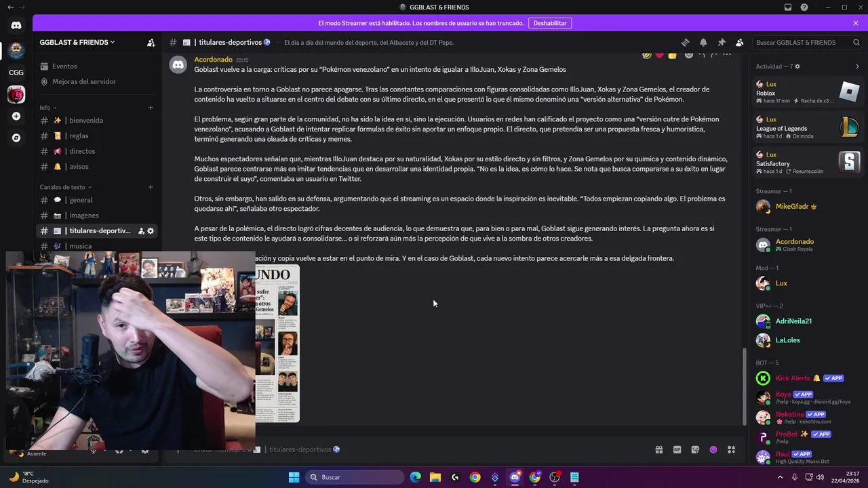Viewport: 868px width, 488px height.
Task: Click Deshabilitar to turn off Streamer Mode
Action: (550, 23)
